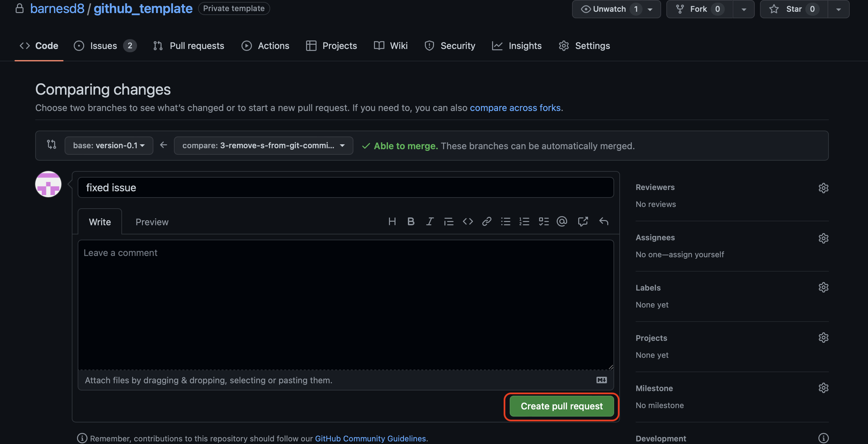The height and width of the screenshot is (444, 868).
Task: Click the Italic formatting icon
Action: click(x=430, y=221)
